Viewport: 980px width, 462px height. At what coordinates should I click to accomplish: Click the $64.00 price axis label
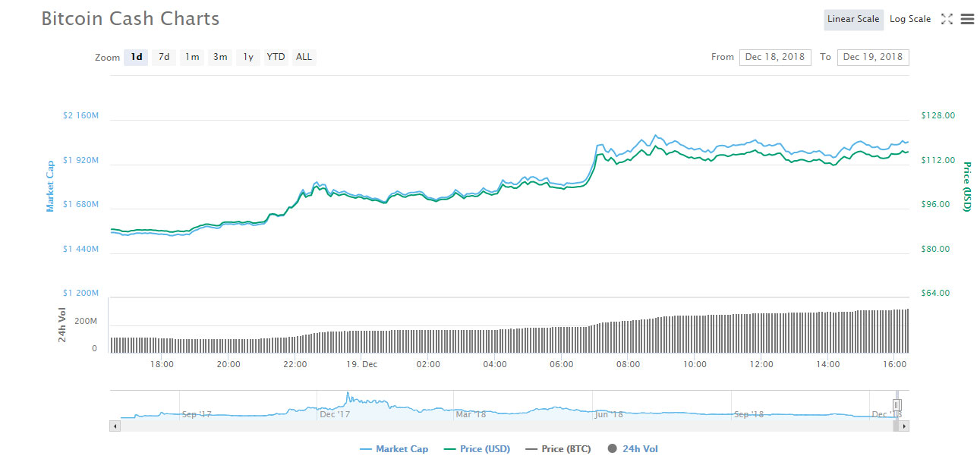tap(935, 293)
